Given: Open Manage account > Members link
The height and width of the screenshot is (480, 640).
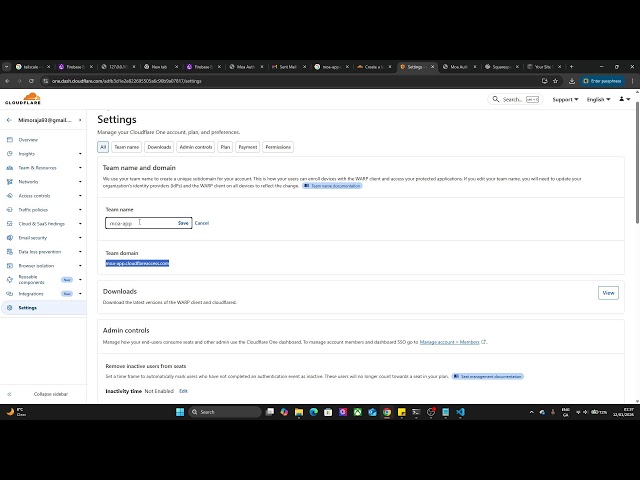Looking at the screenshot, I should [449, 342].
